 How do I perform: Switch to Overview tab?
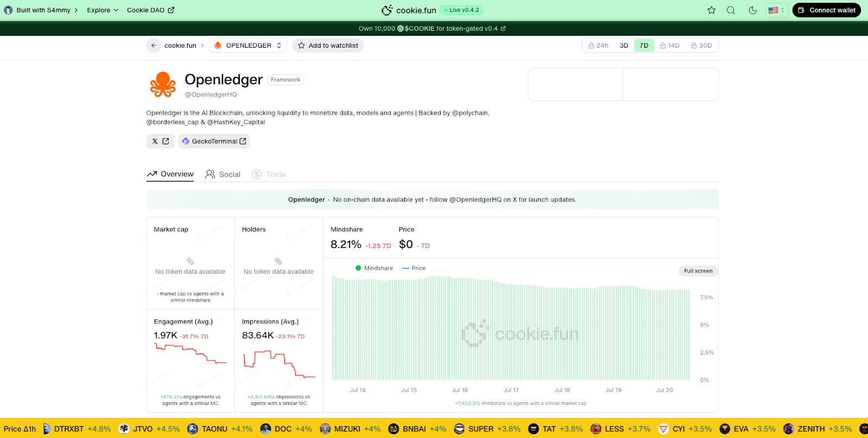[x=170, y=174]
